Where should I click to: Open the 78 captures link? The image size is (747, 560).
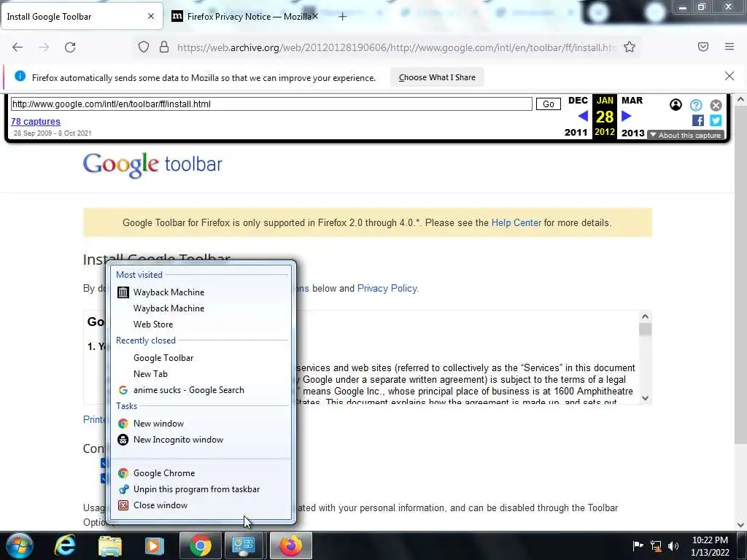tap(36, 122)
